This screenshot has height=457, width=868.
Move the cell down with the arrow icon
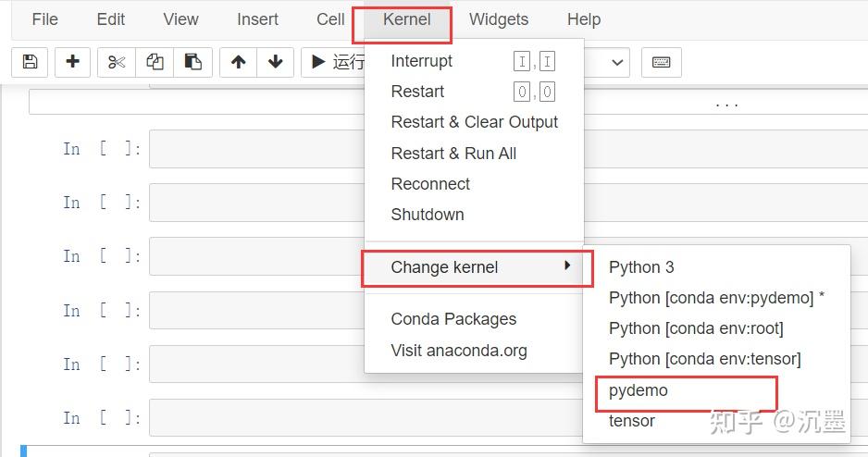[275, 62]
